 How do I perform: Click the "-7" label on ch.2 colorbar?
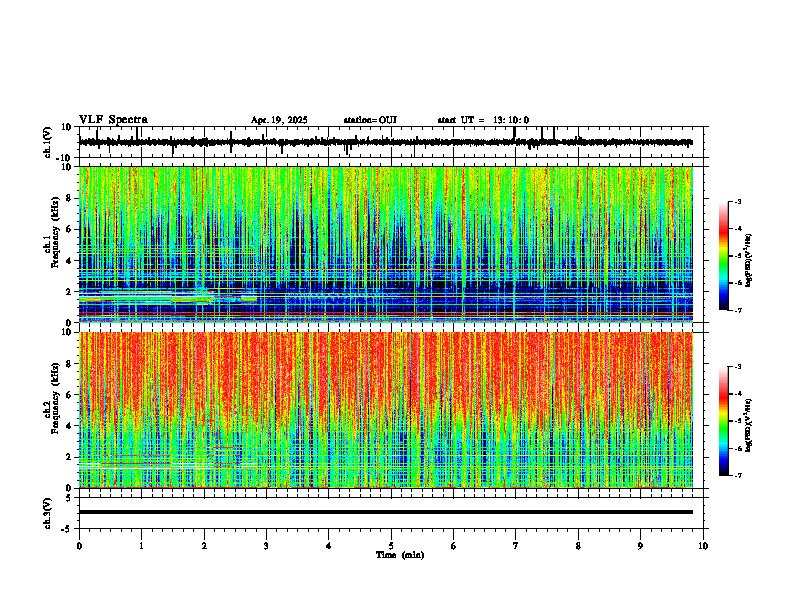coord(738,475)
